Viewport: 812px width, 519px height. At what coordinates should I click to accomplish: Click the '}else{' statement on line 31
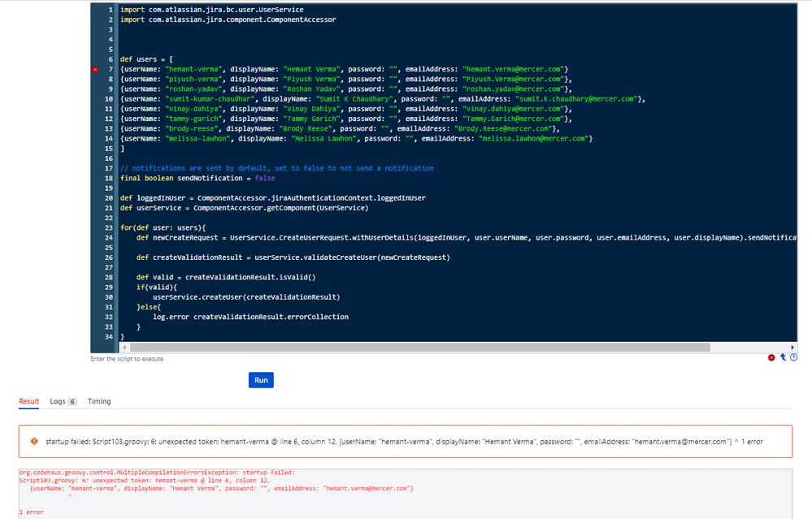click(149, 307)
